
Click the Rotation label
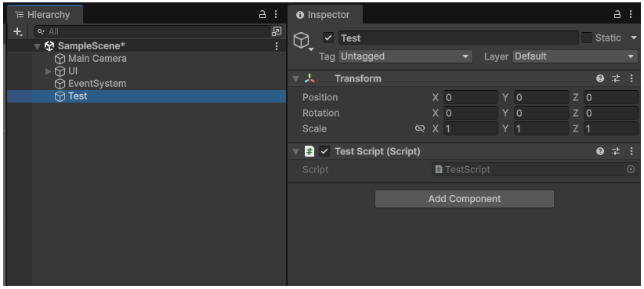pos(320,113)
